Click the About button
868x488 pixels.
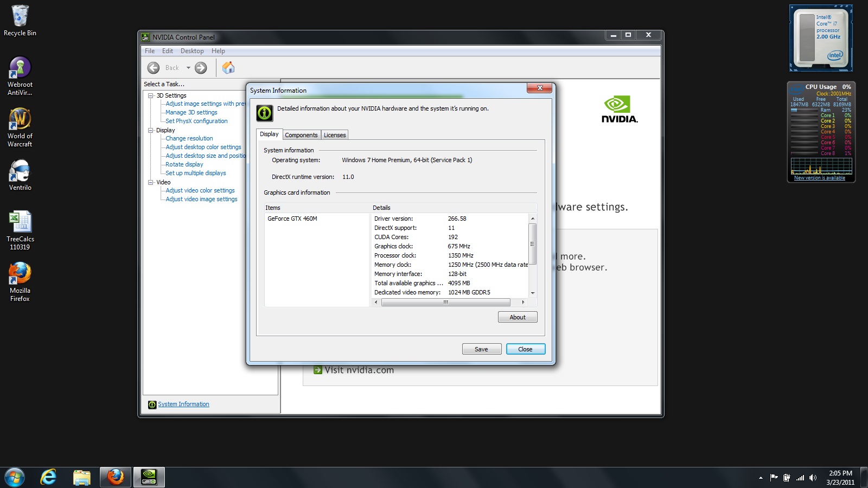518,317
